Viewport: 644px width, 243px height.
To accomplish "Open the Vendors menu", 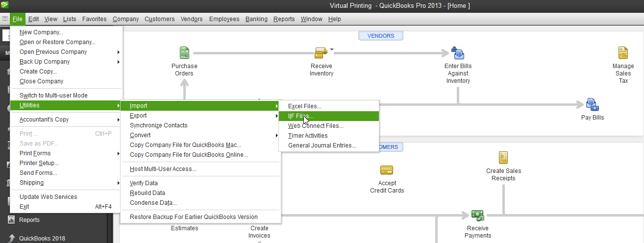I will click(x=192, y=19).
